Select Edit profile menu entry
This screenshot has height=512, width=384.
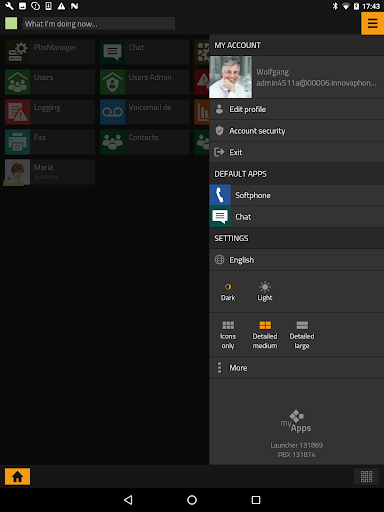(296, 109)
